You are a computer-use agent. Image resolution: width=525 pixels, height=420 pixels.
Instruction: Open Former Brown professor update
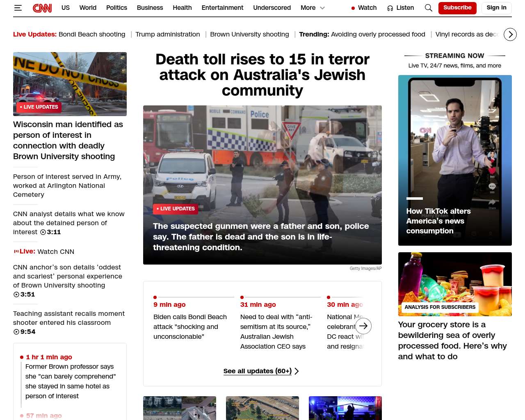pyautogui.click(x=71, y=381)
